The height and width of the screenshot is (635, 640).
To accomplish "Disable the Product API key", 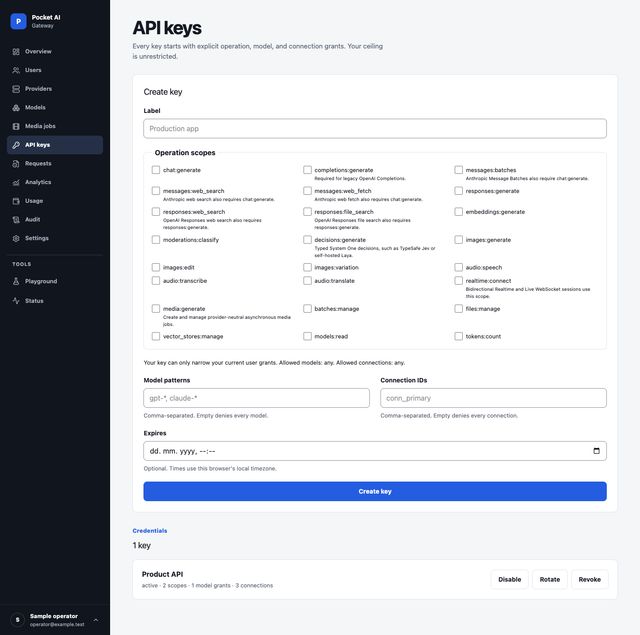I will point(509,579).
